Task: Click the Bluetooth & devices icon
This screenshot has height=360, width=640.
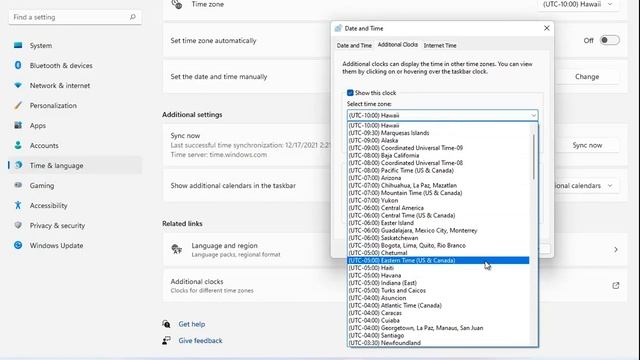Action: (x=18, y=65)
